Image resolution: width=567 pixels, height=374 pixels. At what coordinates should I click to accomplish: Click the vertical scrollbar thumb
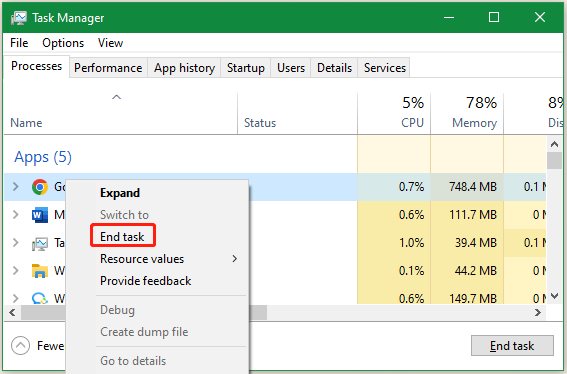[554, 161]
